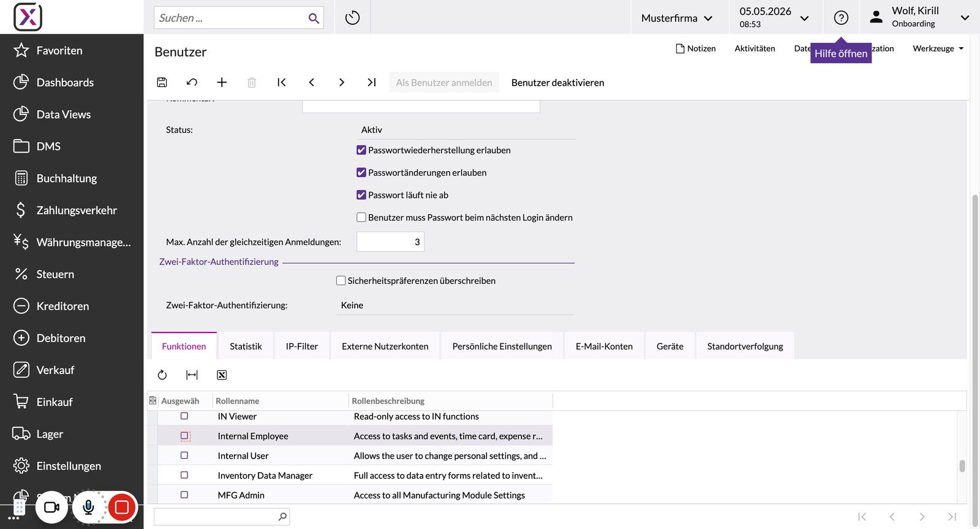Click the Suchen search field
The image size is (980, 529).
pyautogui.click(x=239, y=18)
